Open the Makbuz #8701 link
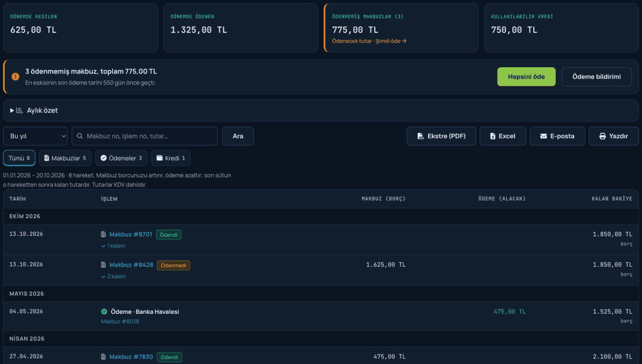The image size is (642, 364). (x=130, y=234)
